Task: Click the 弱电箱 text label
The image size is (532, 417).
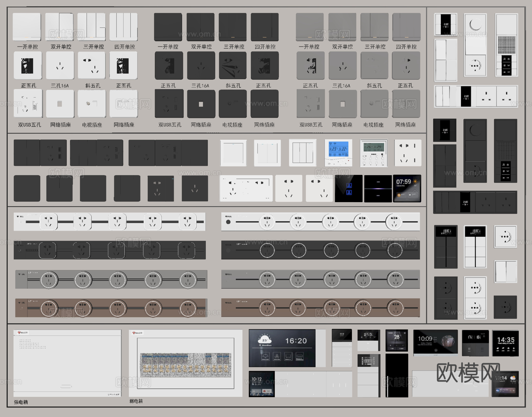Action: (x=136, y=401)
